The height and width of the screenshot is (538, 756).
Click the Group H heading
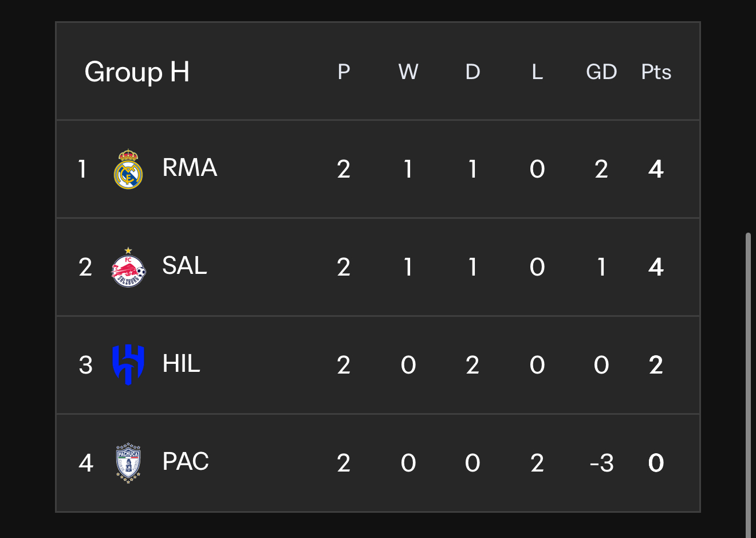coord(137,72)
